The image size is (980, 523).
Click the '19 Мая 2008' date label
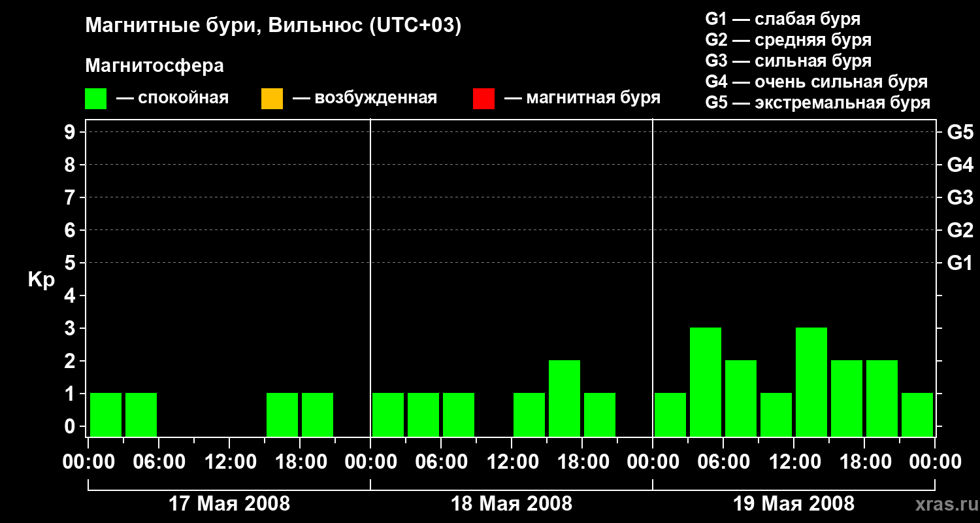point(794,504)
